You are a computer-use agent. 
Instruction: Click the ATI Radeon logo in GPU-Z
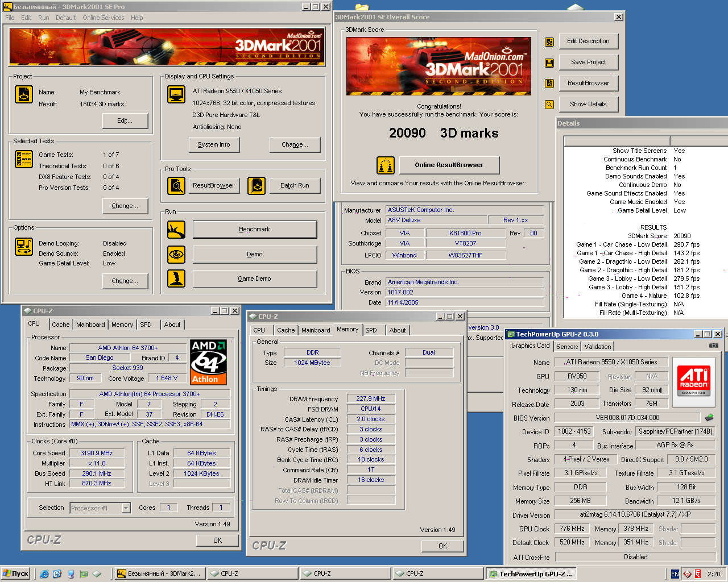(x=693, y=381)
